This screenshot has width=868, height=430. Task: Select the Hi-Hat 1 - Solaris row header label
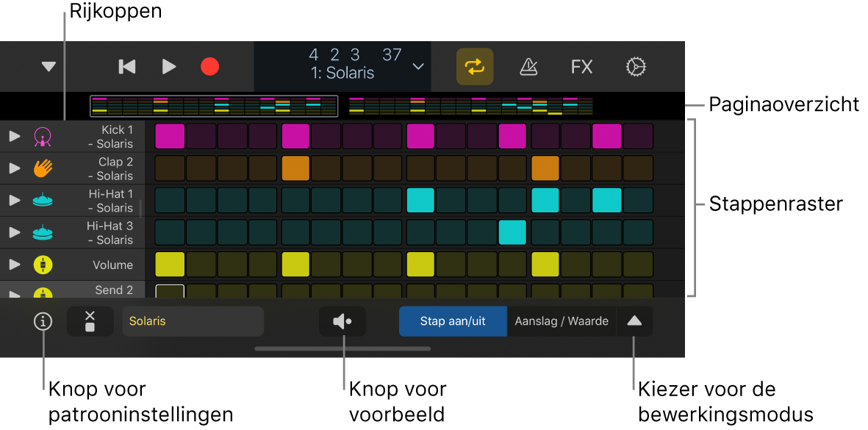pos(111,201)
